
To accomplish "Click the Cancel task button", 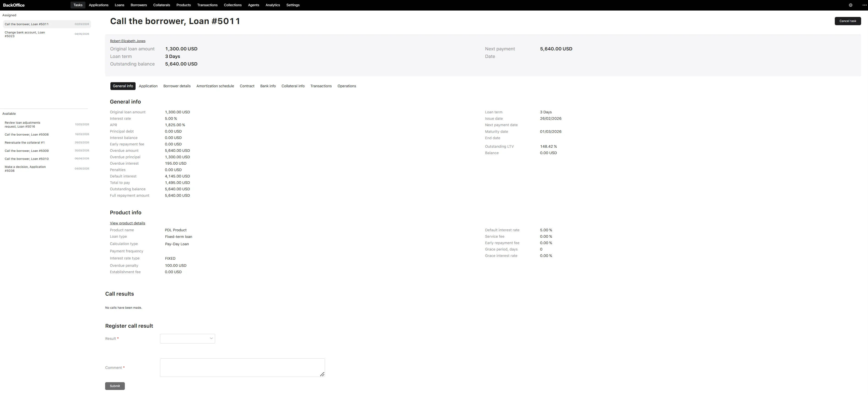I will [x=847, y=21].
